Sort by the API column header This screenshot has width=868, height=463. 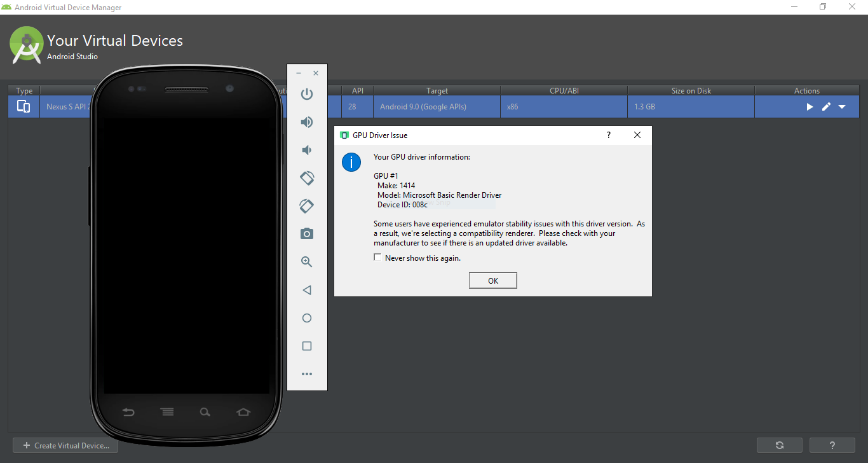[358, 90]
